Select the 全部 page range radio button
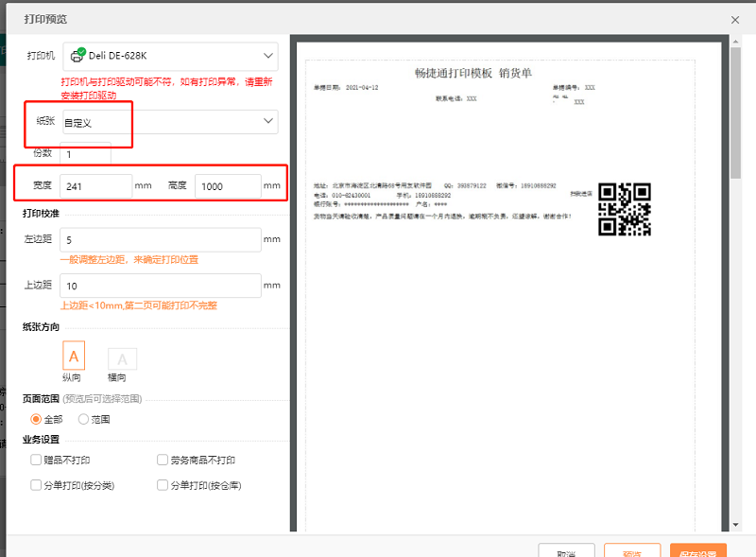 tap(36, 419)
